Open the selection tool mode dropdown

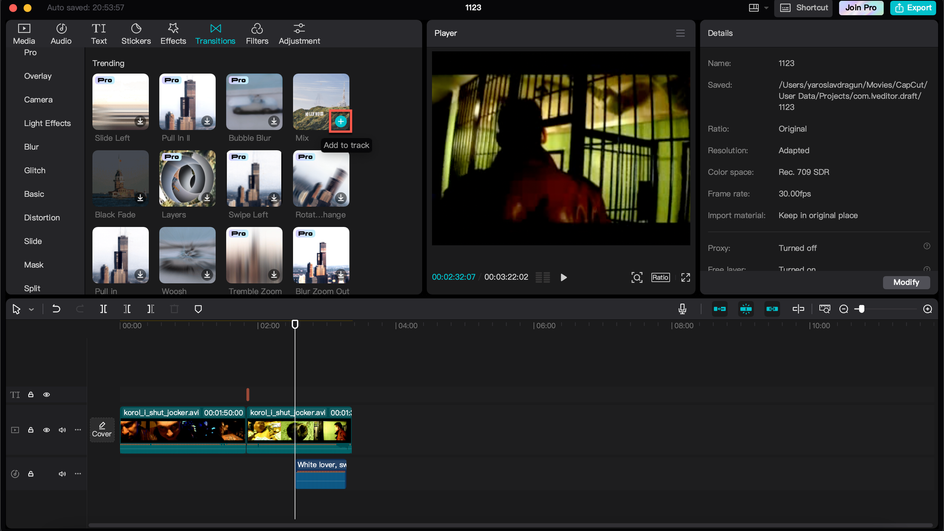click(x=31, y=309)
